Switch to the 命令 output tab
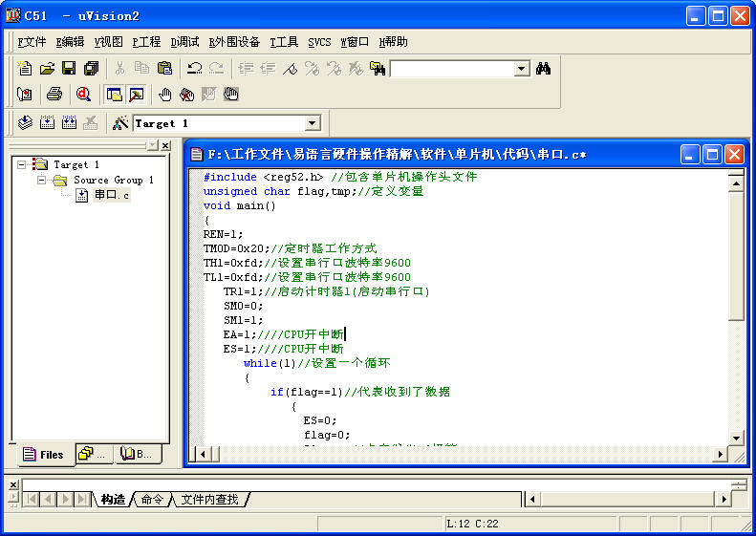This screenshot has height=536, width=756. pos(152,499)
